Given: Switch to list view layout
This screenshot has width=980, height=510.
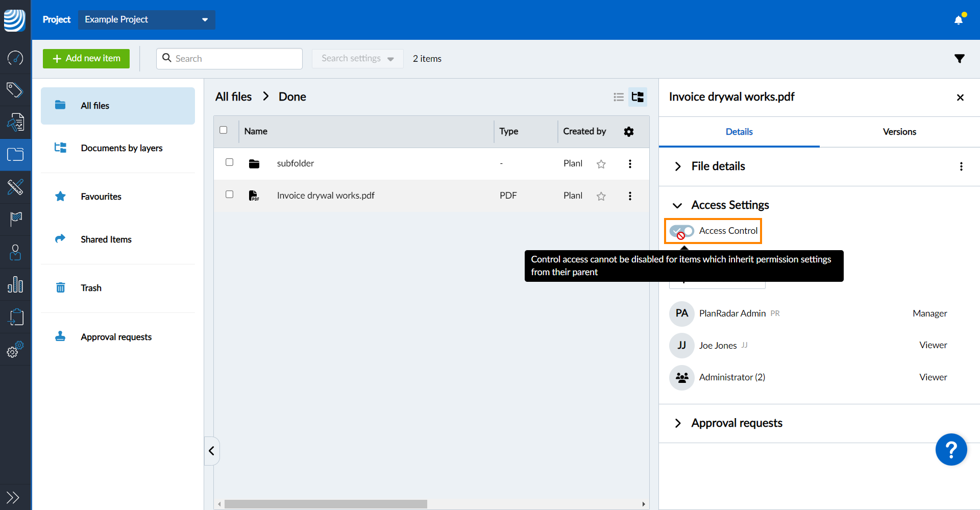Looking at the screenshot, I should [619, 97].
